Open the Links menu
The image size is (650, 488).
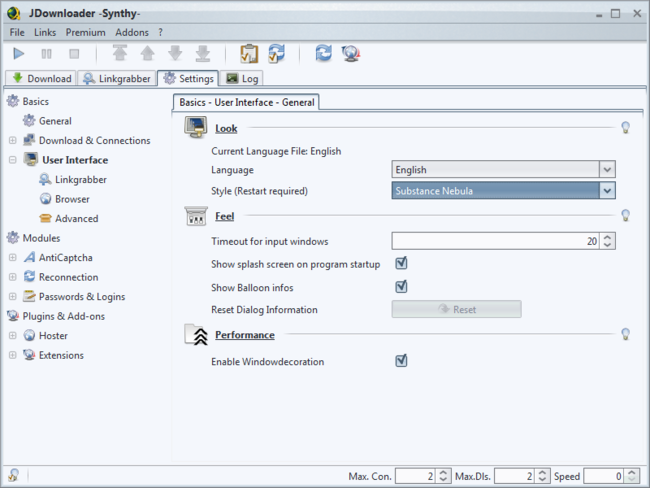click(45, 32)
